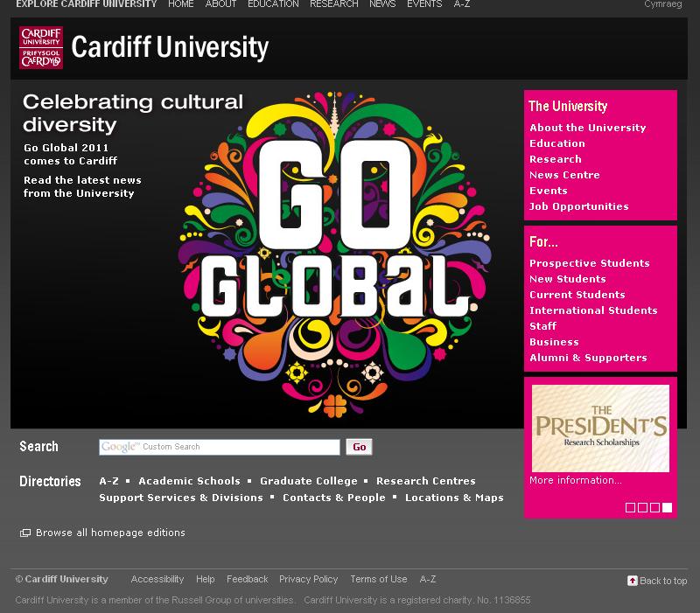Screen dimensions: 700x613
Task: Focus the Google Custom Search field
Action: point(220,447)
